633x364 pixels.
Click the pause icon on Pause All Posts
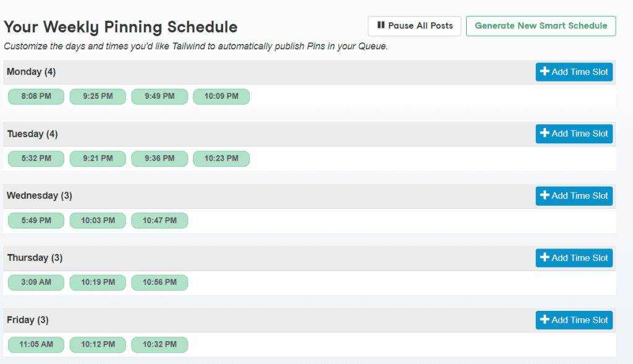tap(379, 26)
